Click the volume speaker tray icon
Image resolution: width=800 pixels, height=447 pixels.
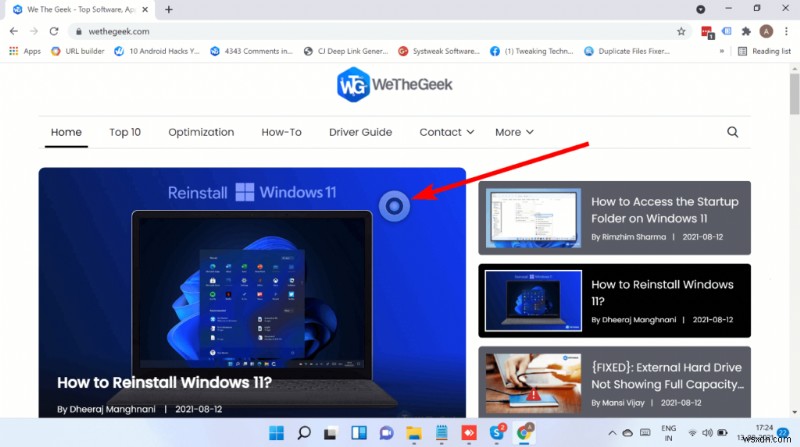pos(707,433)
